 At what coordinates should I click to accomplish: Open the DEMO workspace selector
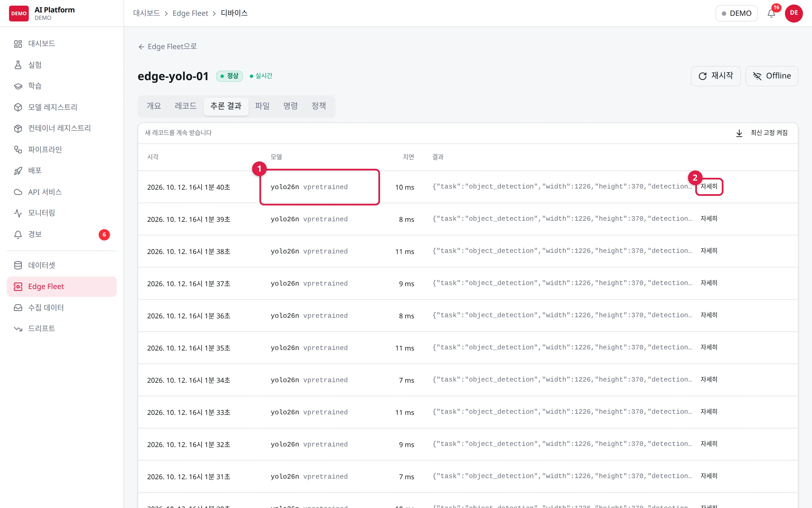point(736,14)
